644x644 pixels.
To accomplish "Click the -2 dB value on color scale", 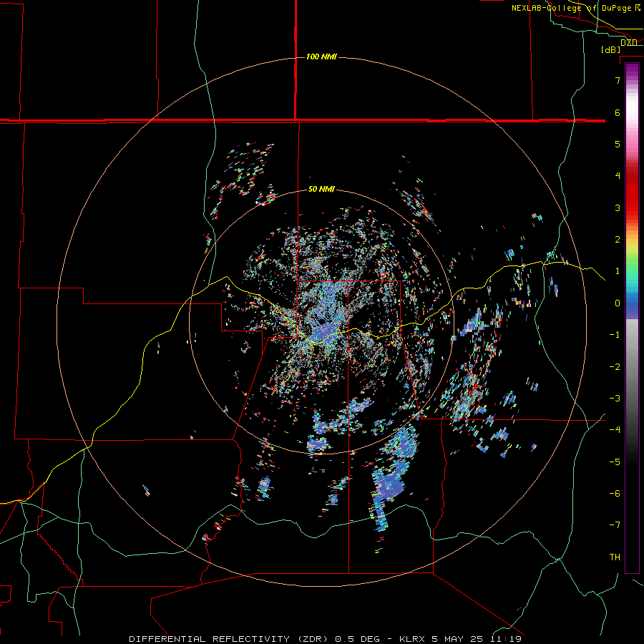I will click(x=615, y=367).
